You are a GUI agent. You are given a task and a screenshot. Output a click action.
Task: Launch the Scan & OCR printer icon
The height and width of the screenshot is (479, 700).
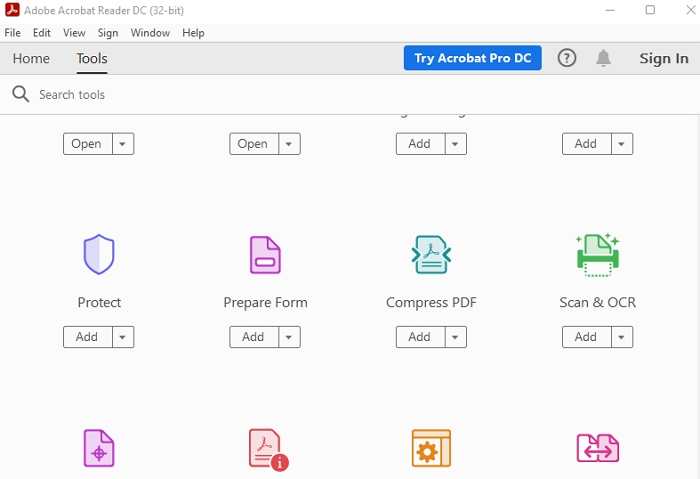[x=598, y=254]
